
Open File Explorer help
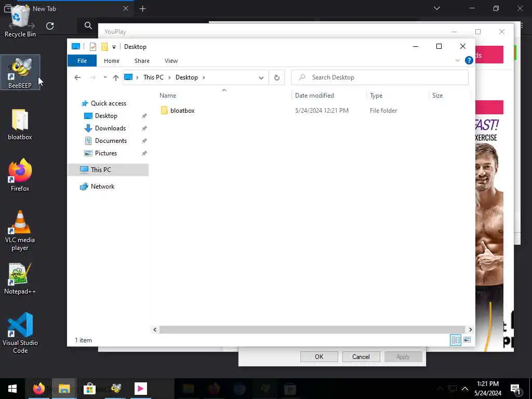tap(469, 60)
